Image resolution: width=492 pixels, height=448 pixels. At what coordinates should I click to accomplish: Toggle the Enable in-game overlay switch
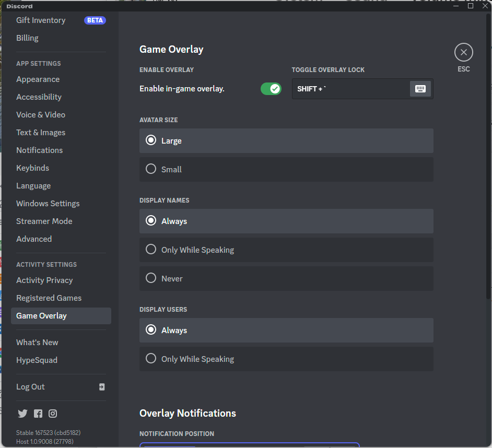click(271, 89)
